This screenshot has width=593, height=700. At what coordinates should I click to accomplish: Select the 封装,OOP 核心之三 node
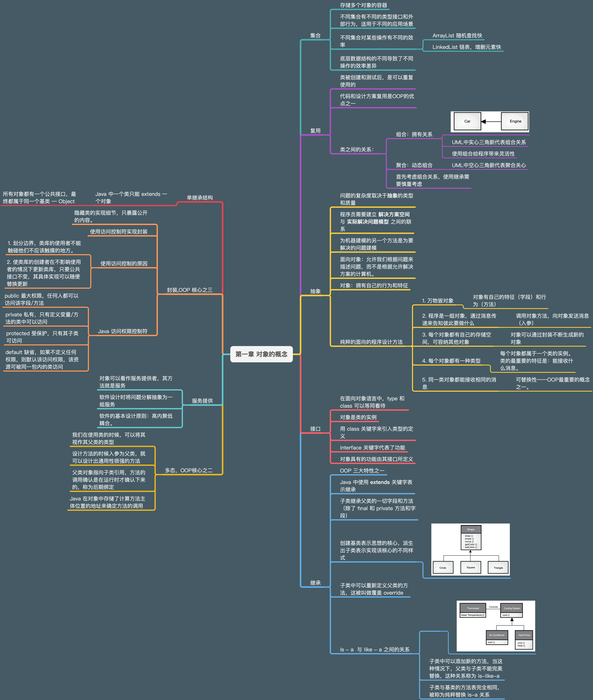(x=190, y=290)
